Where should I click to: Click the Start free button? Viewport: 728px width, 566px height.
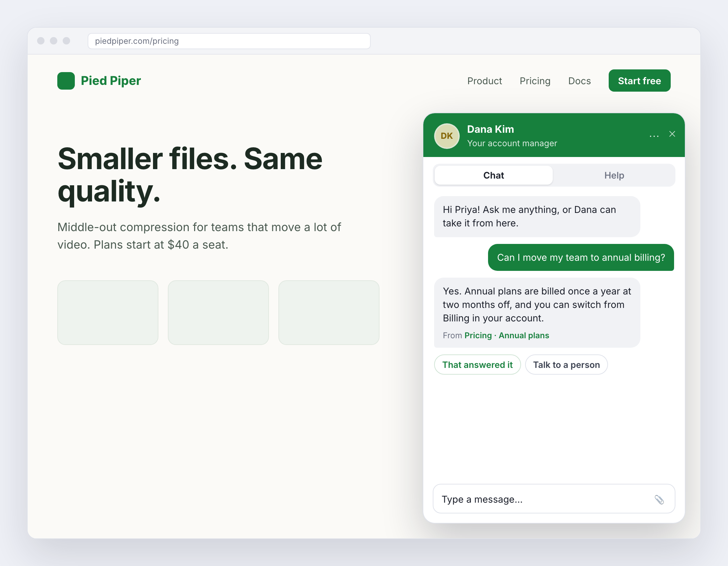coord(639,81)
